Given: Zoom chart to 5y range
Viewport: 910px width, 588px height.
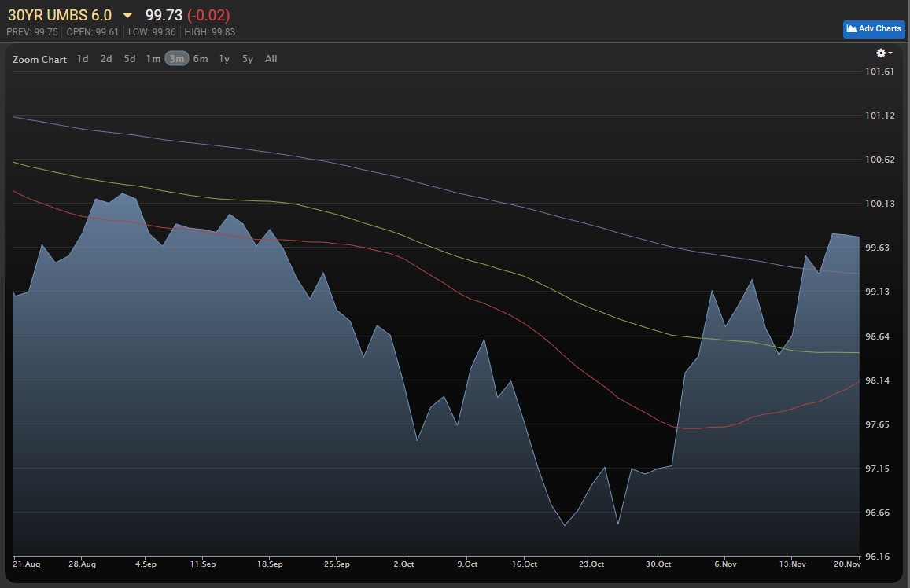Looking at the screenshot, I should tap(248, 59).
